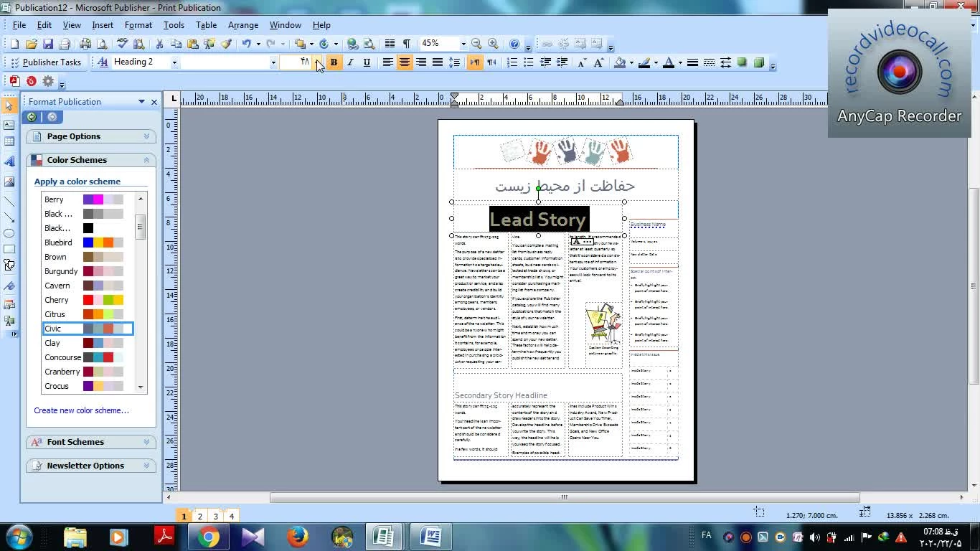Image resolution: width=980 pixels, height=551 pixels.
Task: Open the Heading 2 style dropdown
Action: [174, 62]
